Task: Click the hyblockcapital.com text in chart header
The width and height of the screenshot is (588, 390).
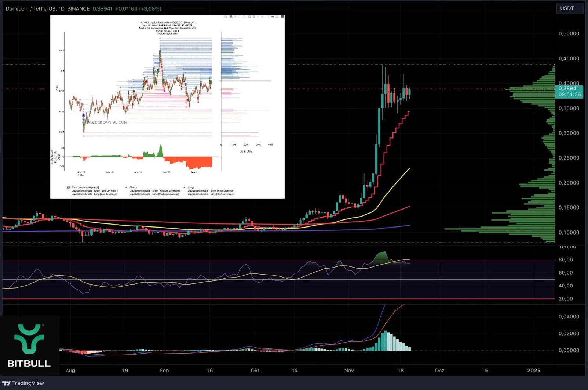Action: coord(168,33)
